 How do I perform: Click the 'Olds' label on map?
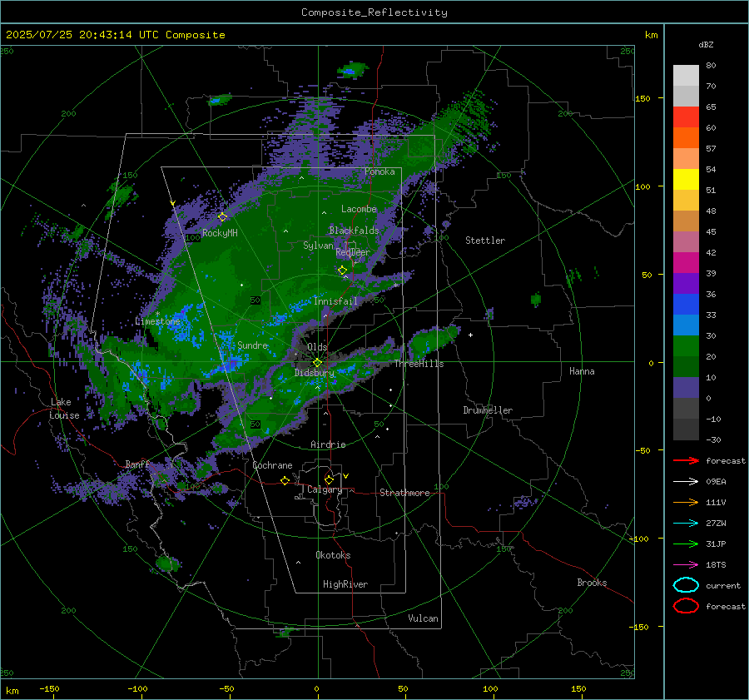pyautogui.click(x=317, y=347)
